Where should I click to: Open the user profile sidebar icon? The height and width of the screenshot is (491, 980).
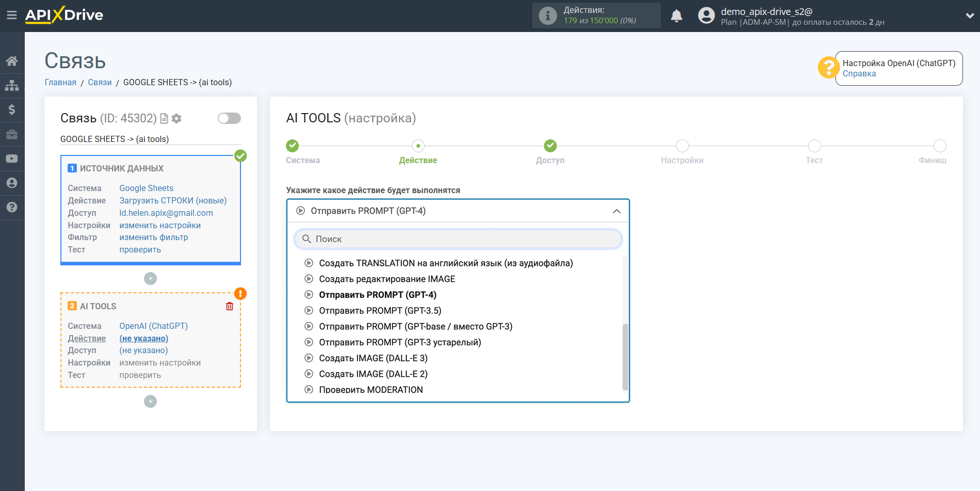pos(12,183)
